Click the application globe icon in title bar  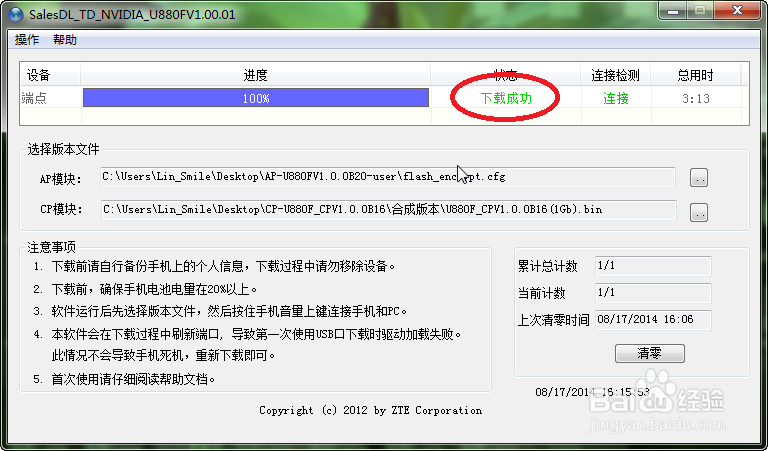[16, 14]
